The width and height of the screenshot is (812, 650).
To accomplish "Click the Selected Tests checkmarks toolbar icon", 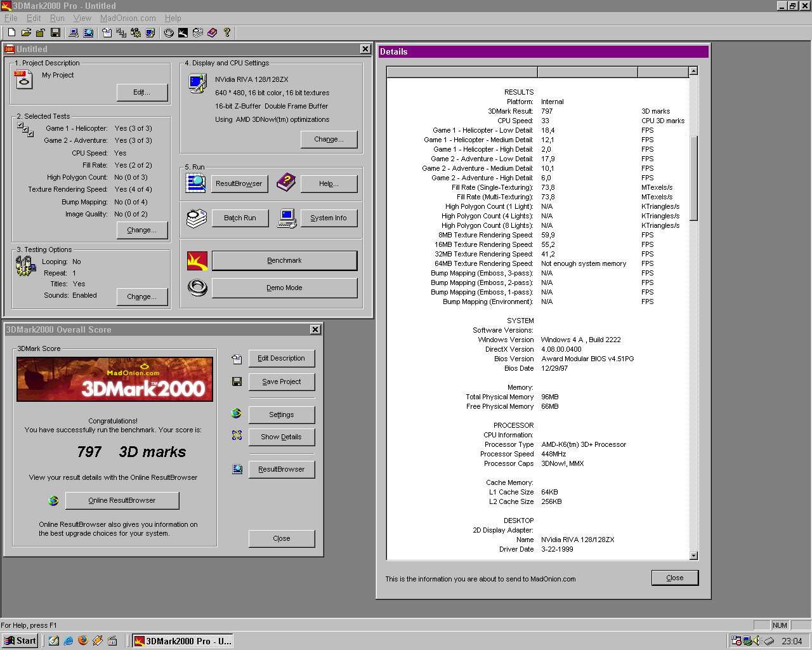I will 121,32.
